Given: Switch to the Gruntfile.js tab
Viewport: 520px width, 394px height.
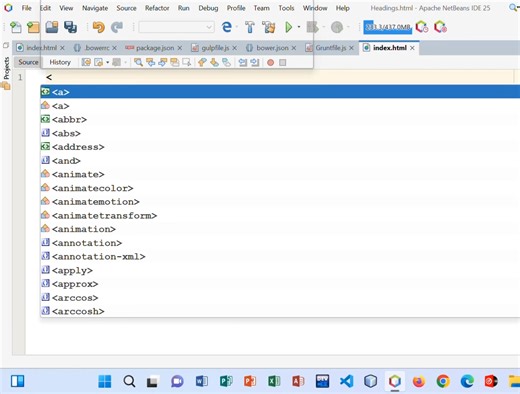Looking at the screenshot, I should point(330,48).
